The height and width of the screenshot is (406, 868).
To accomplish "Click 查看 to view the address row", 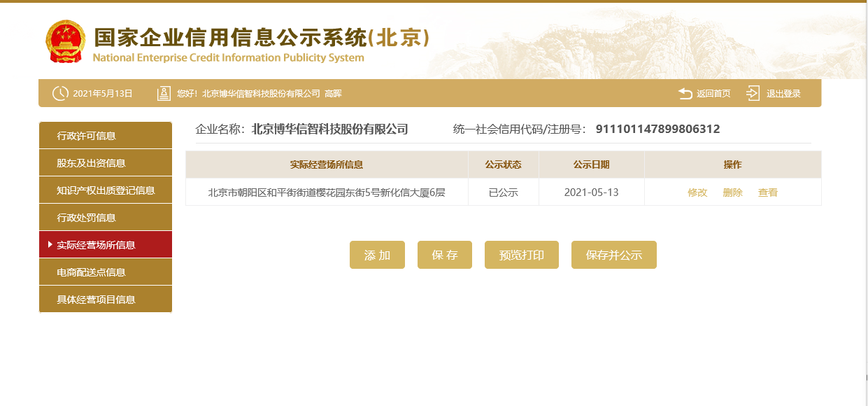I will 768,192.
